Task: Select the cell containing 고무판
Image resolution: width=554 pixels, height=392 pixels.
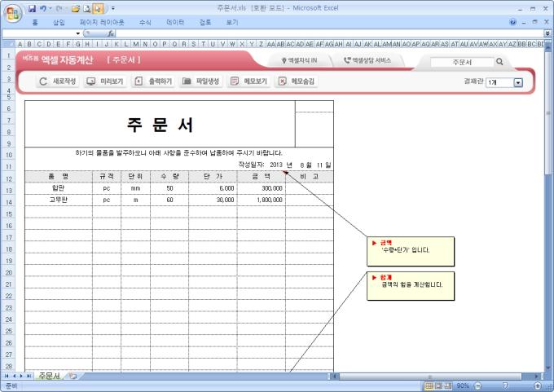Action: (x=59, y=200)
